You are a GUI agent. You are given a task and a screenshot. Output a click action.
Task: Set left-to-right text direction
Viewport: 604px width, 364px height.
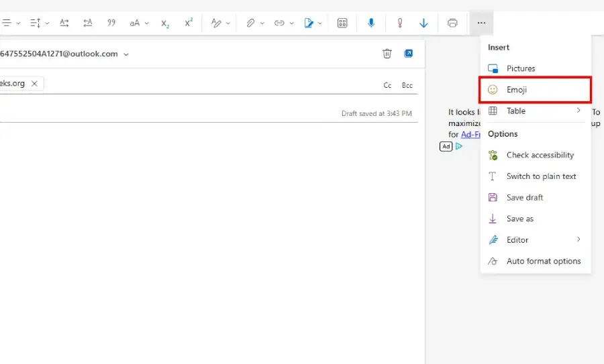(x=64, y=23)
